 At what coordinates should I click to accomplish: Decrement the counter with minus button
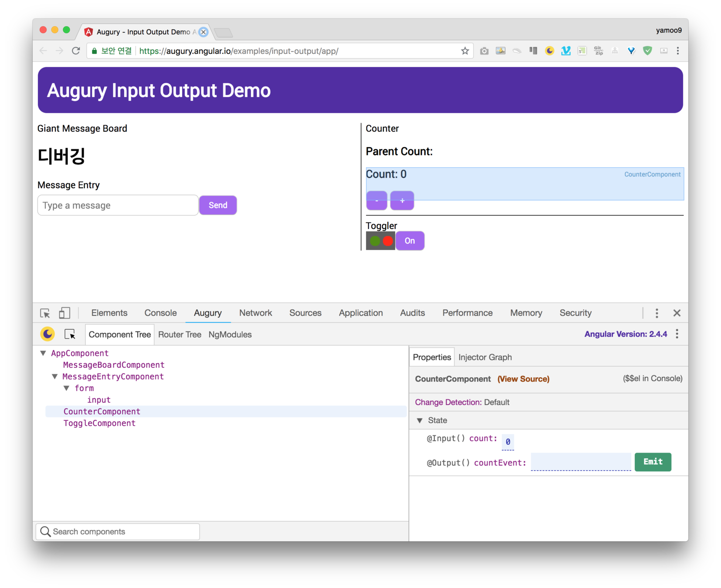click(x=376, y=200)
